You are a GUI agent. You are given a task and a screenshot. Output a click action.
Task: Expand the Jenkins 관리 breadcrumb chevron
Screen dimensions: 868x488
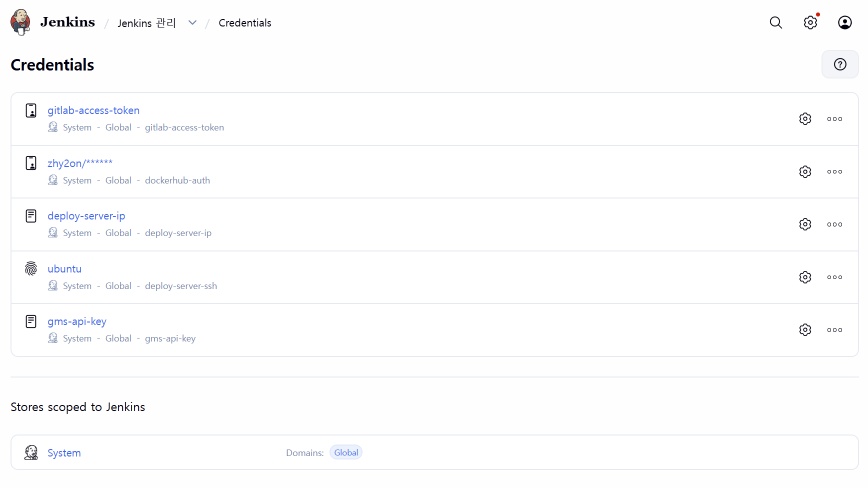[x=192, y=23]
